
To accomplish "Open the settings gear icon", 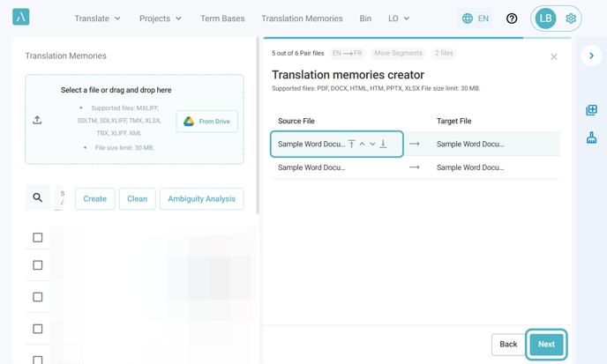I will coord(571,19).
